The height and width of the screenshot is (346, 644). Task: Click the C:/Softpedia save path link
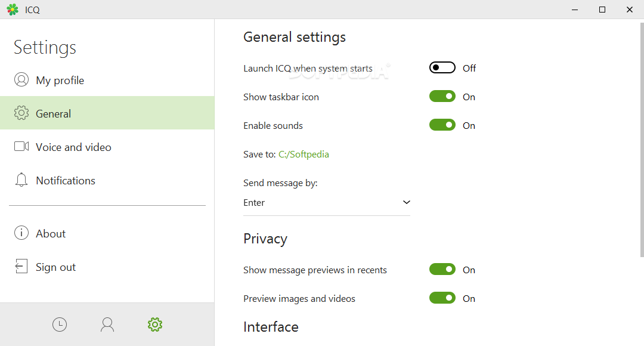[x=304, y=155]
